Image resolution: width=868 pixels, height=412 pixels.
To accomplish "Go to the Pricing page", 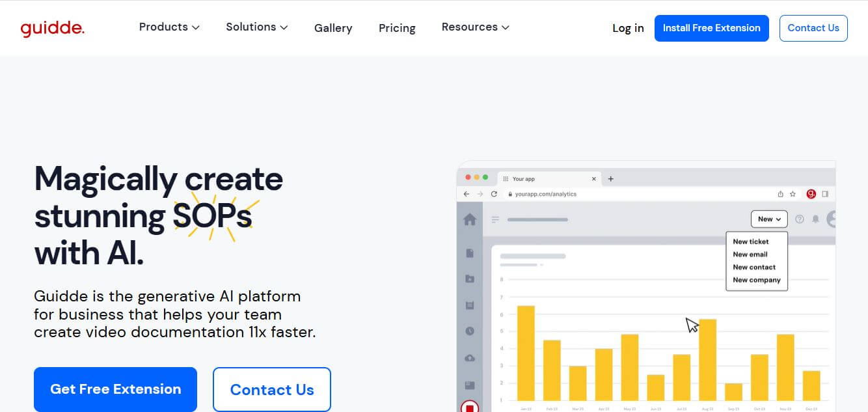I will pyautogui.click(x=397, y=28).
